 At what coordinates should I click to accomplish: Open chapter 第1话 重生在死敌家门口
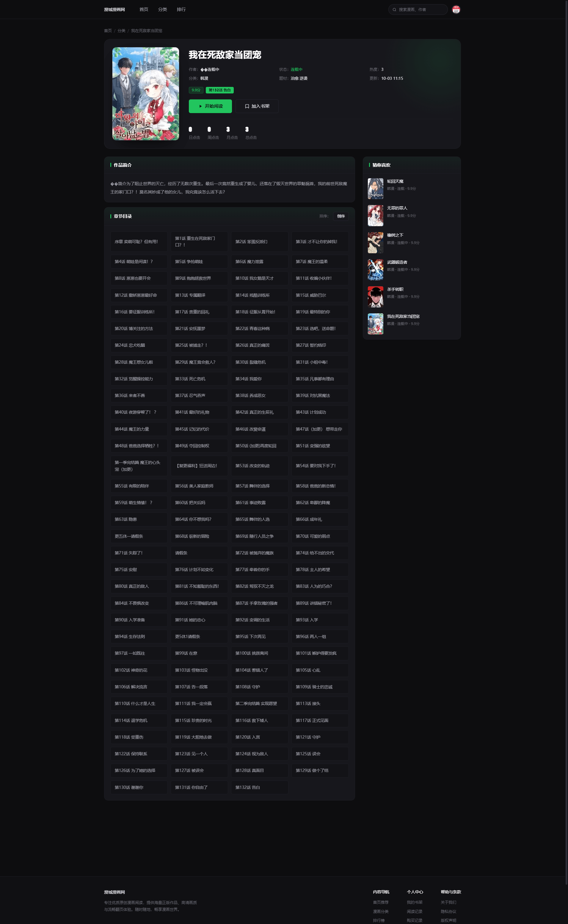[199, 242]
